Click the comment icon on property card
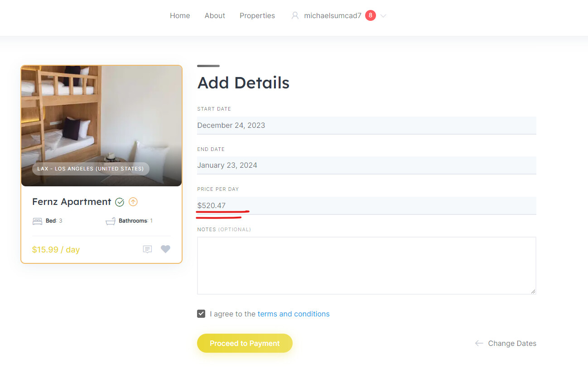The image size is (588, 374). (147, 249)
